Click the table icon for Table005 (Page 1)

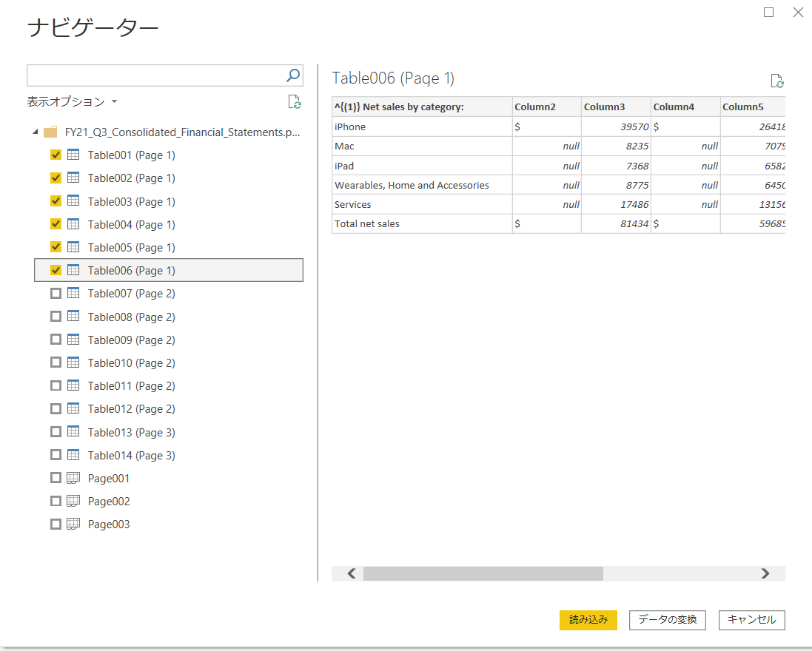73,247
